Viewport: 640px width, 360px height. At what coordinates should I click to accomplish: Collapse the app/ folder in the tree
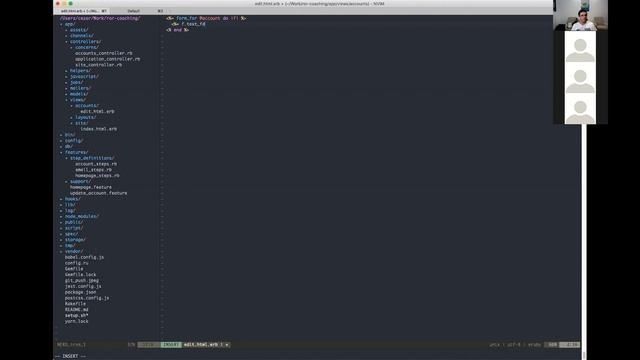(x=70, y=24)
